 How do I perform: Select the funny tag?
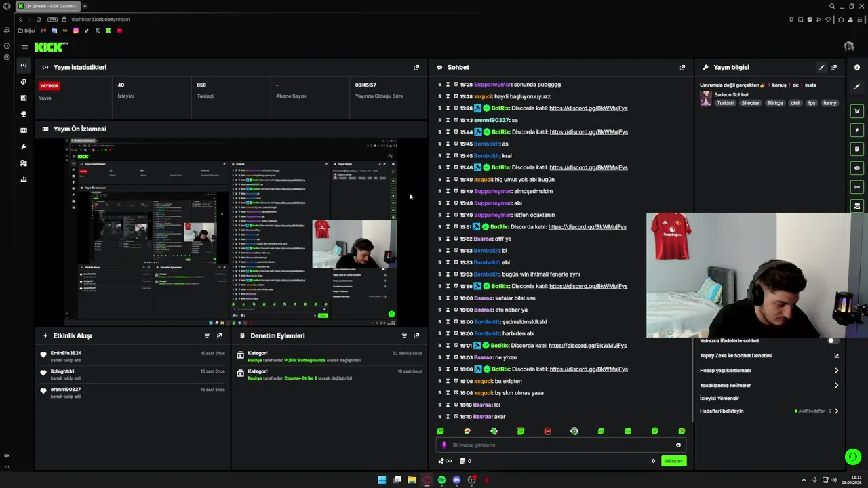pyautogui.click(x=829, y=103)
